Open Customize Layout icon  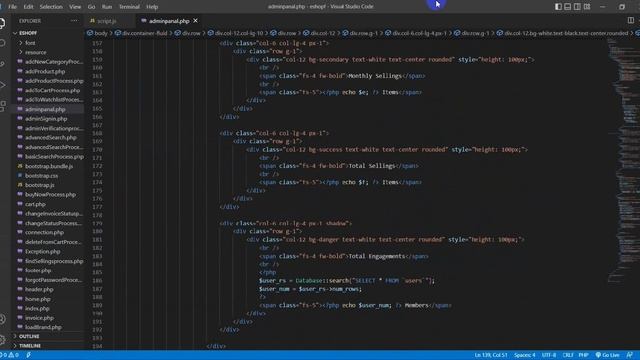(x=587, y=7)
